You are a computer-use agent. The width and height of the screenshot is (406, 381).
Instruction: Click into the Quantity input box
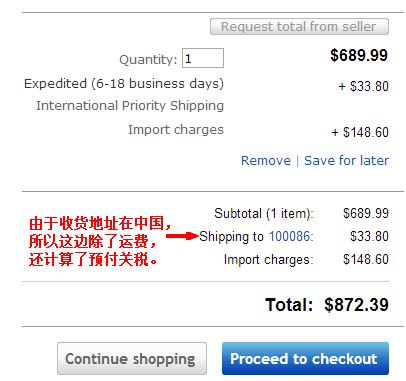pos(203,58)
